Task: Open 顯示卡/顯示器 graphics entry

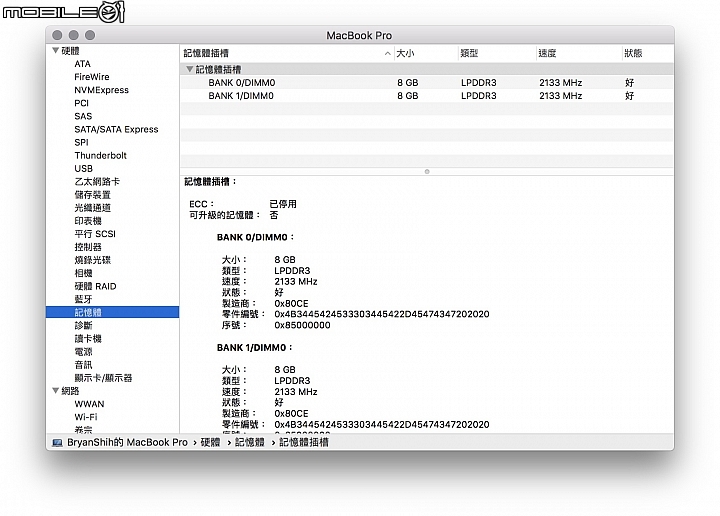Action: pos(103,378)
